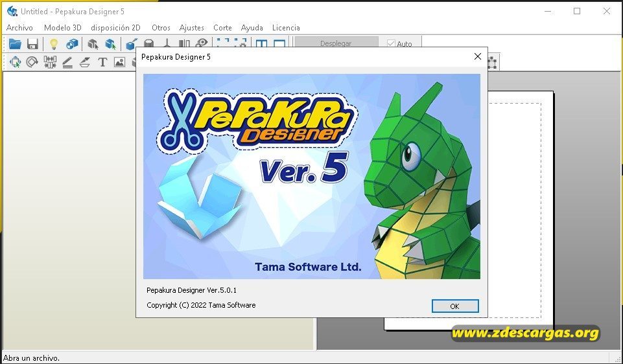
Task: Click OK in the about dialog
Action: [x=455, y=306]
